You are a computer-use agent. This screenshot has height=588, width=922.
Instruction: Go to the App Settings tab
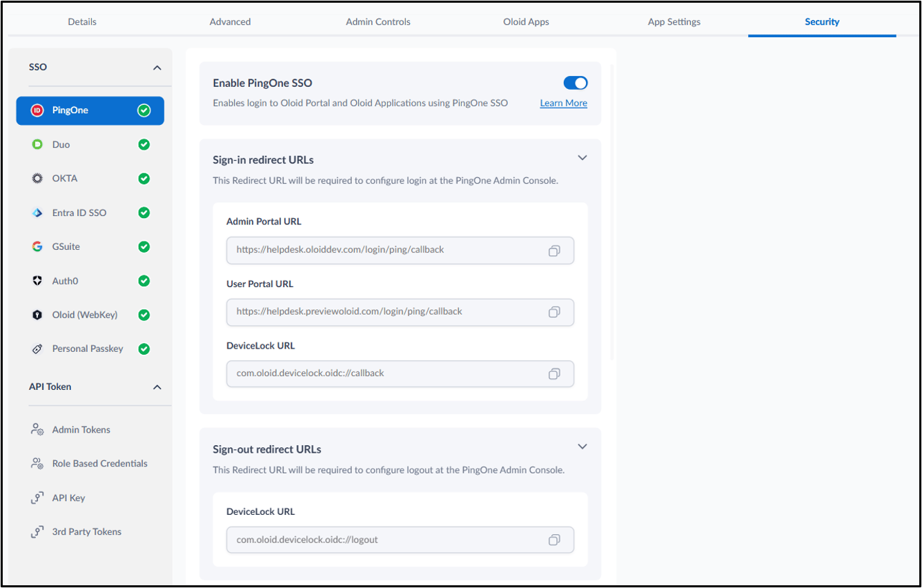pos(674,21)
